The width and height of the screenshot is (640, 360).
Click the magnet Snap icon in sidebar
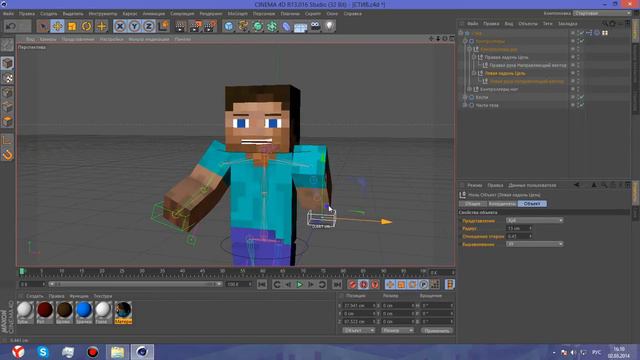pyautogui.click(x=7, y=155)
